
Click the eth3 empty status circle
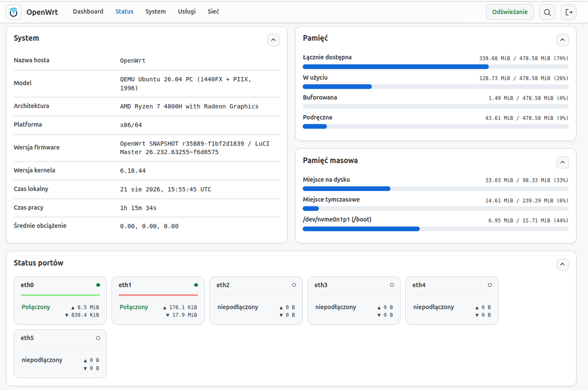point(392,285)
